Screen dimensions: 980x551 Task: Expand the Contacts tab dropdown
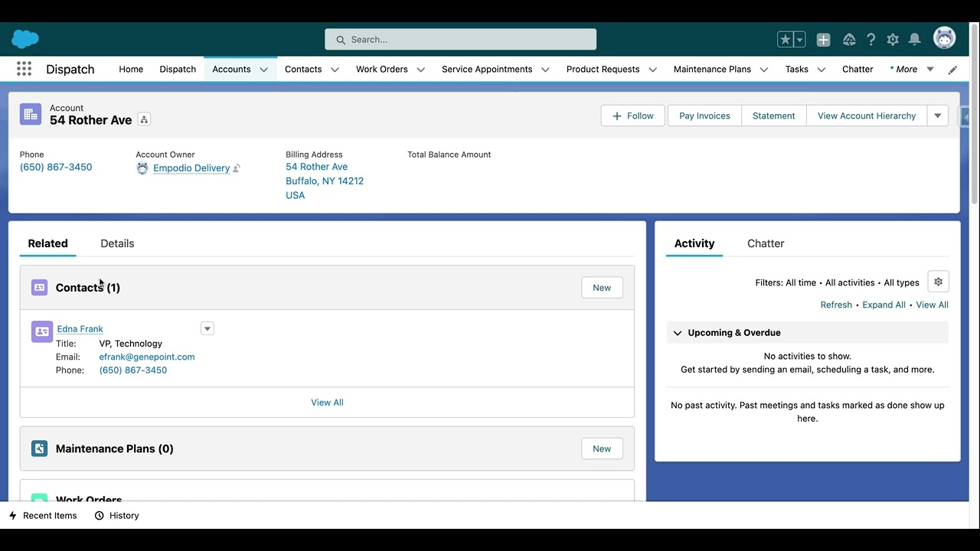point(335,70)
